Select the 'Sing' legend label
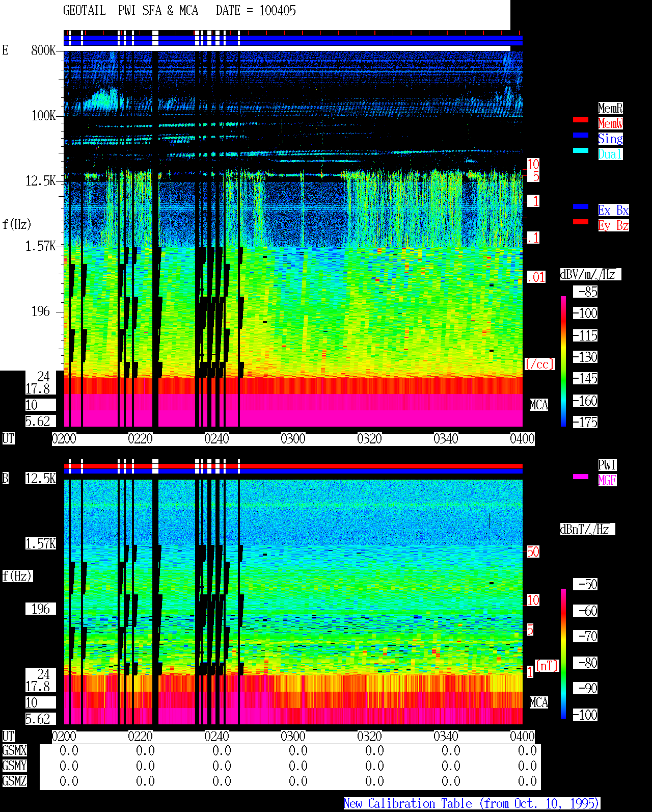This screenshot has height=812, width=652. pyautogui.click(x=610, y=139)
